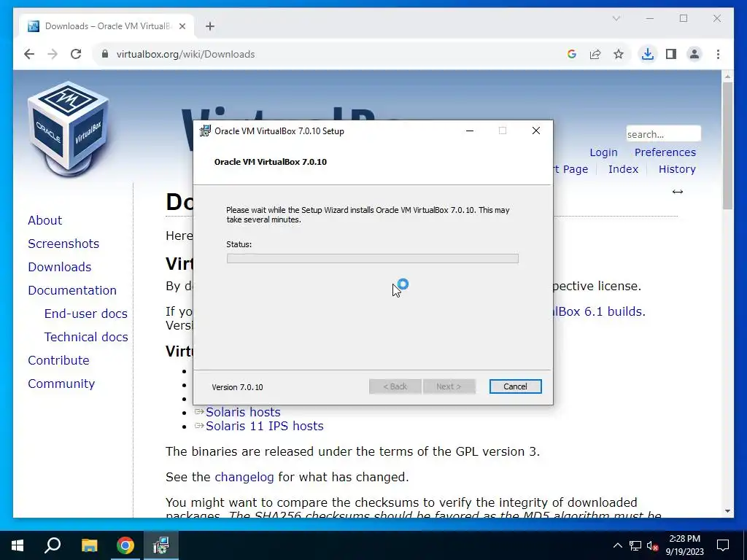Open the Solaris 11 IPS hosts link

(264, 426)
